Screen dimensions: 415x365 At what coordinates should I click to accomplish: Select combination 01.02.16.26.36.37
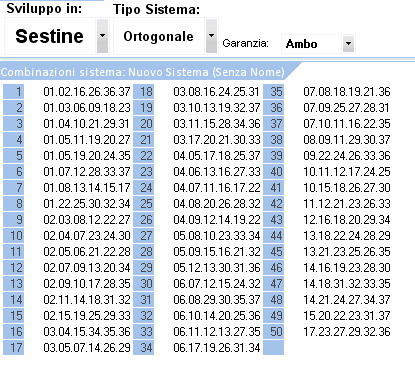87,92
